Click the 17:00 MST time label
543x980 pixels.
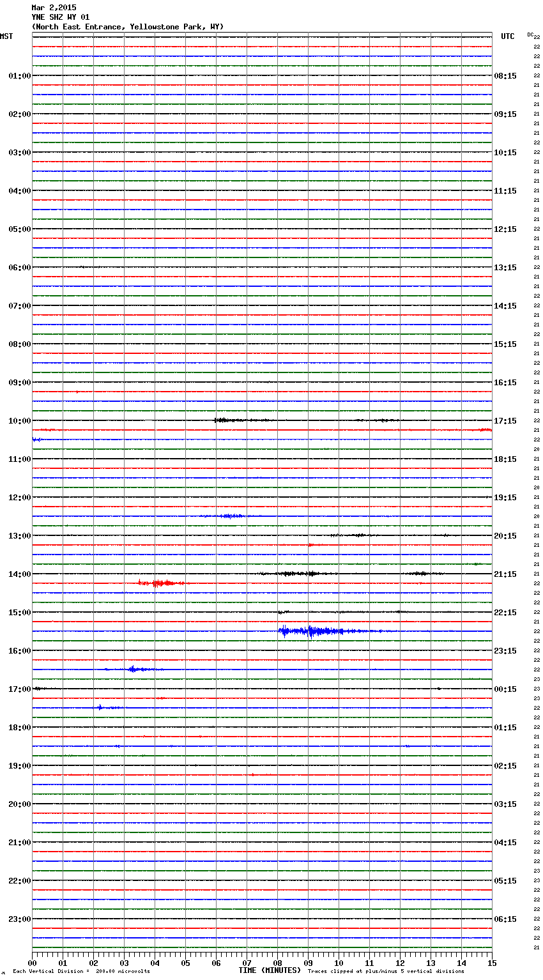coord(20,689)
